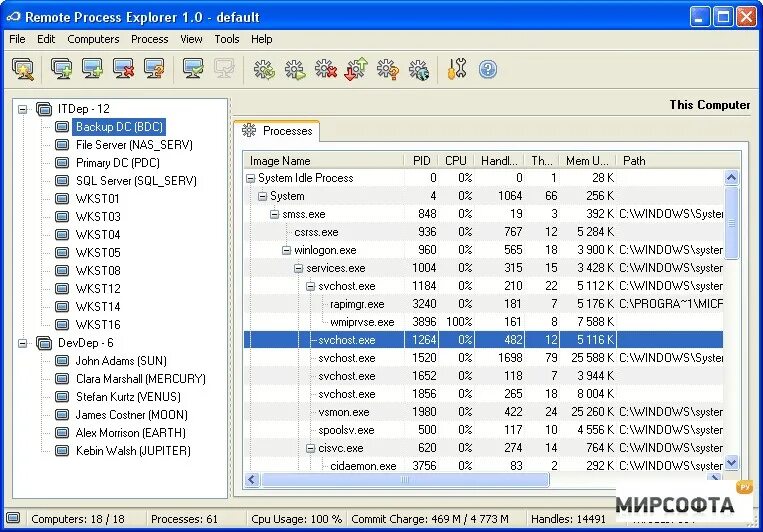Screen dimensions: 763x532
Task: Select the spoolsv.exe process row
Action: pos(483,430)
